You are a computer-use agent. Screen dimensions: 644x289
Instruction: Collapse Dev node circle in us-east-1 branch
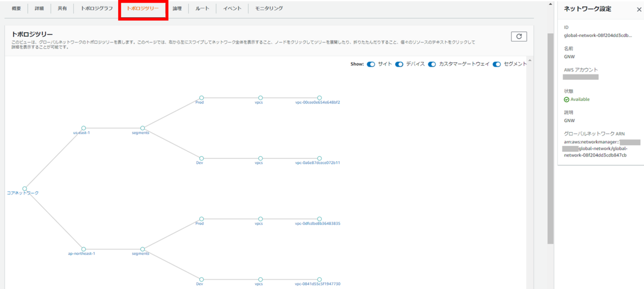coord(201,158)
